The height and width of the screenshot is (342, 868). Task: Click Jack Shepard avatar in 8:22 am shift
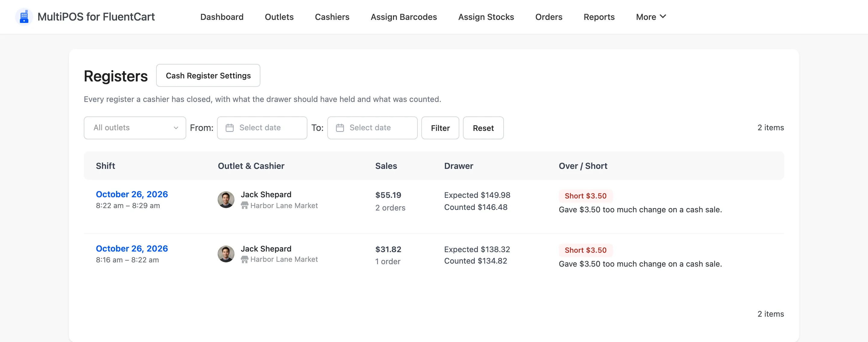(x=226, y=200)
